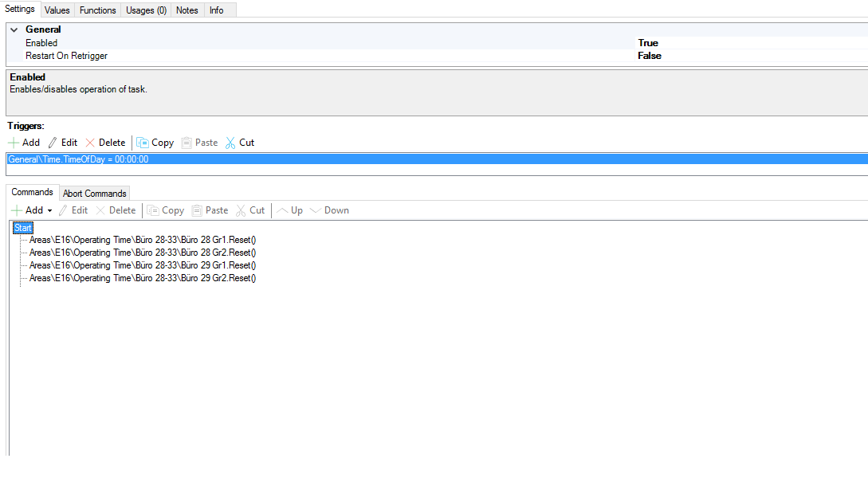Switch to the Values tab
Screen dimensions: 868x478
57,10
